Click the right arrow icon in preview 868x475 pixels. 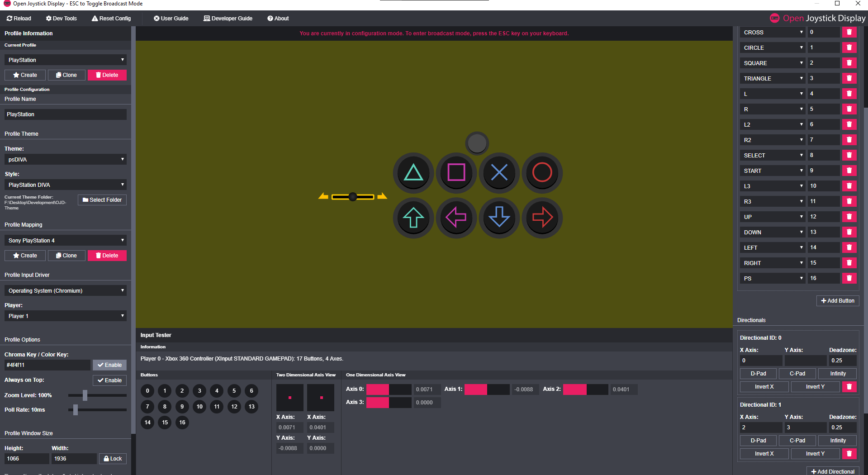point(542,218)
